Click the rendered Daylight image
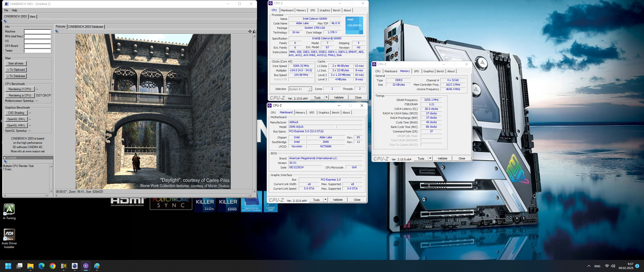Viewport: 644px width, 272px height. (x=153, y=112)
